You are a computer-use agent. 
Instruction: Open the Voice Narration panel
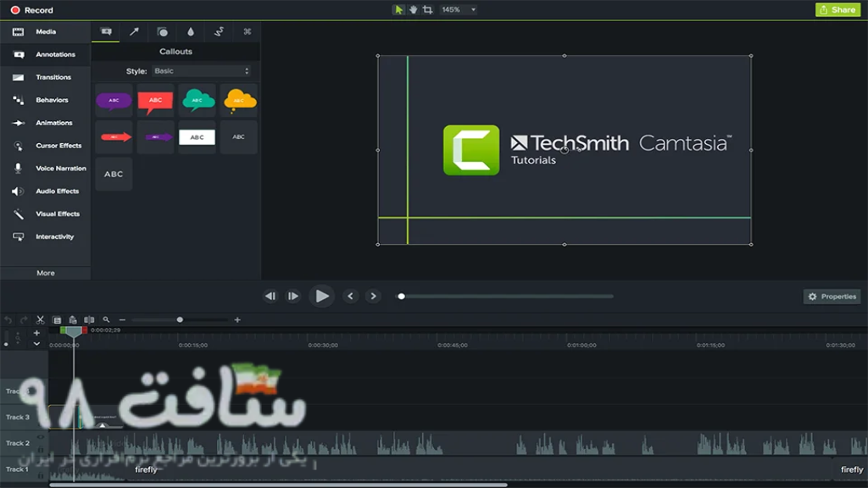tap(46, 169)
